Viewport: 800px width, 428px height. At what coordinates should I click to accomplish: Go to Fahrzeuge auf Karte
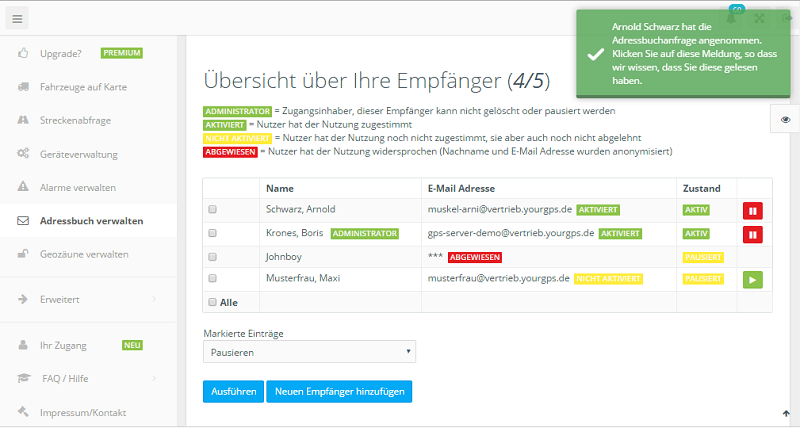84,87
